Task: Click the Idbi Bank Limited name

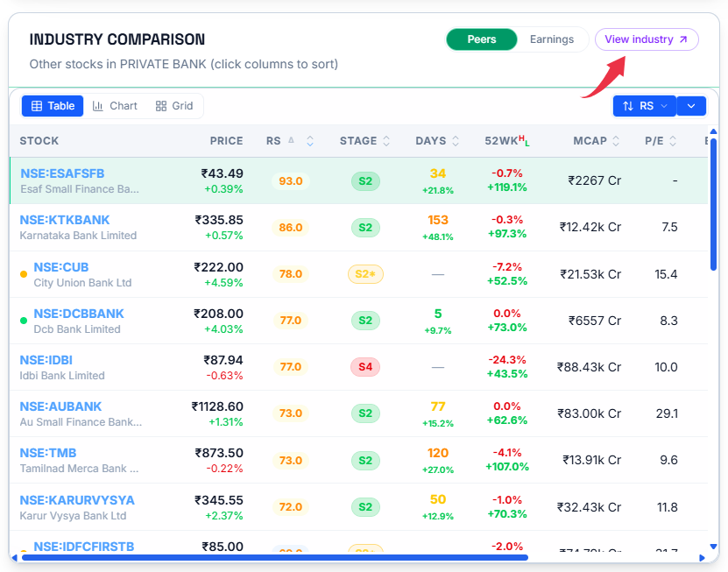Action: (x=61, y=376)
